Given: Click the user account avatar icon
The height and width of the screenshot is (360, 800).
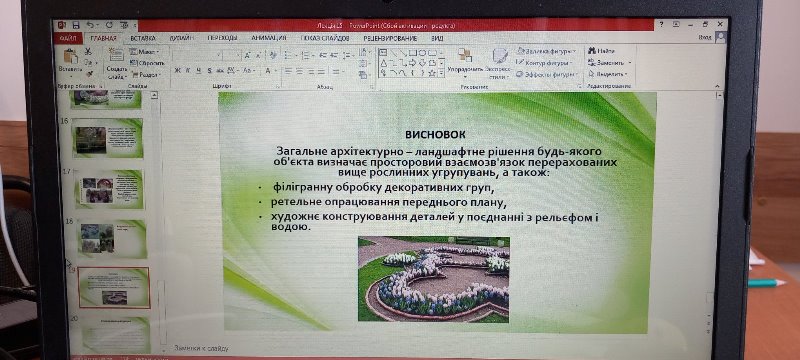Looking at the screenshot, I should point(720,37).
